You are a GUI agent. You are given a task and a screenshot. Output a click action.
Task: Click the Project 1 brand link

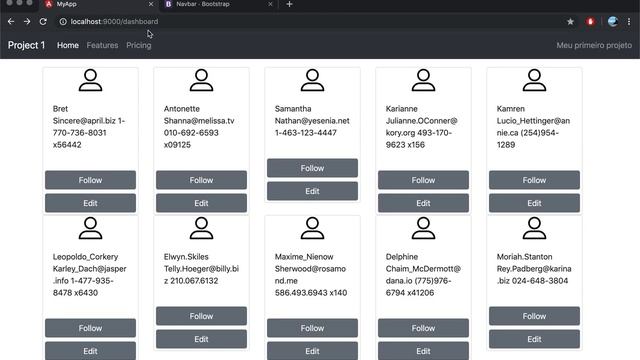point(26,45)
